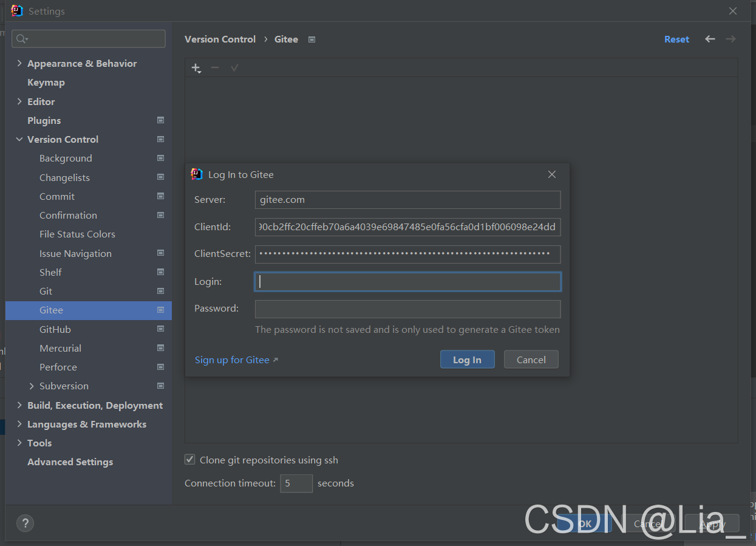This screenshot has height=546, width=756.
Task: Expand the Subversion node
Action: 32,386
